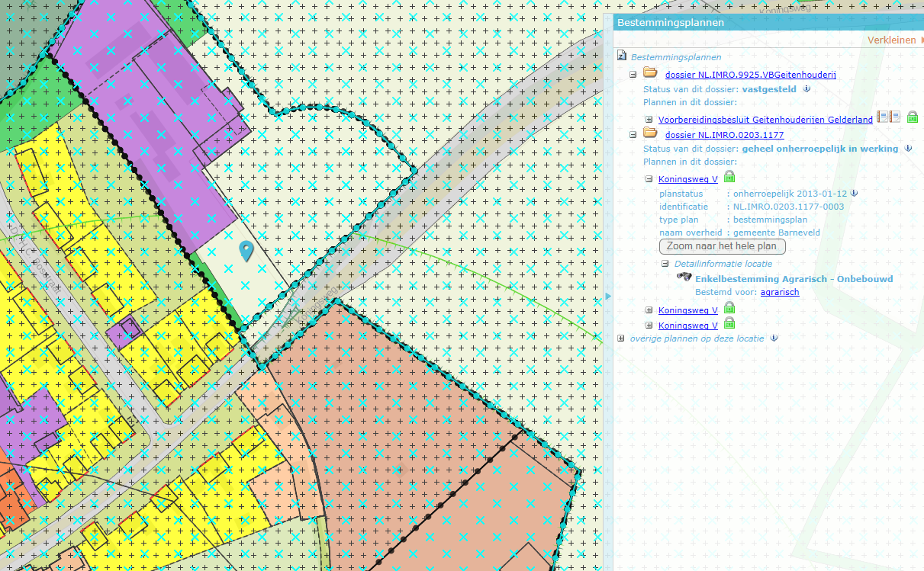This screenshot has width=924, height=571.
Task: Open the plan documents icon beside Voorbereidingsbesluit Geitenhouderijen Gelderland
Action: [x=889, y=117]
